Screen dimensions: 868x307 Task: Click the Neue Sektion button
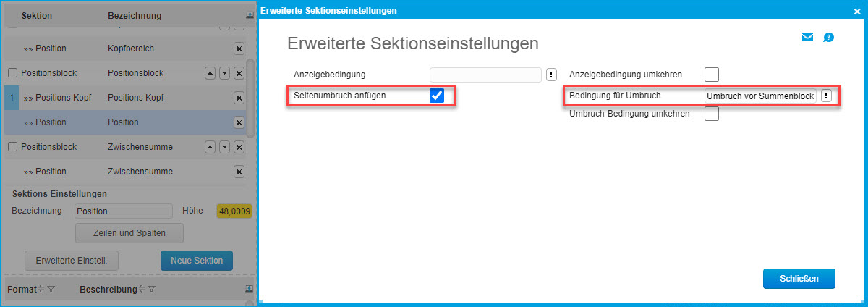coord(197,260)
